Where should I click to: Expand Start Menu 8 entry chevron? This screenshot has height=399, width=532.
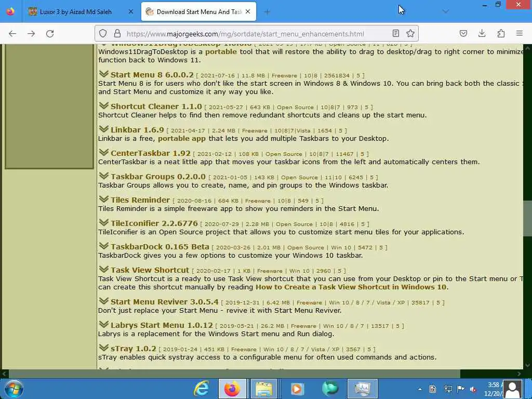click(104, 74)
